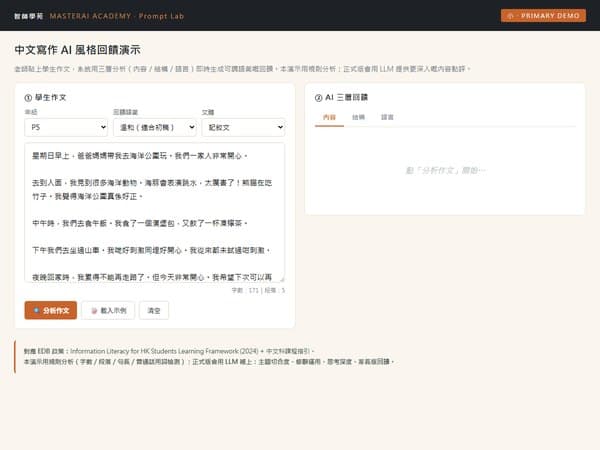Click the heading 中文寫作 AI 風格回饋演示

coord(78,50)
